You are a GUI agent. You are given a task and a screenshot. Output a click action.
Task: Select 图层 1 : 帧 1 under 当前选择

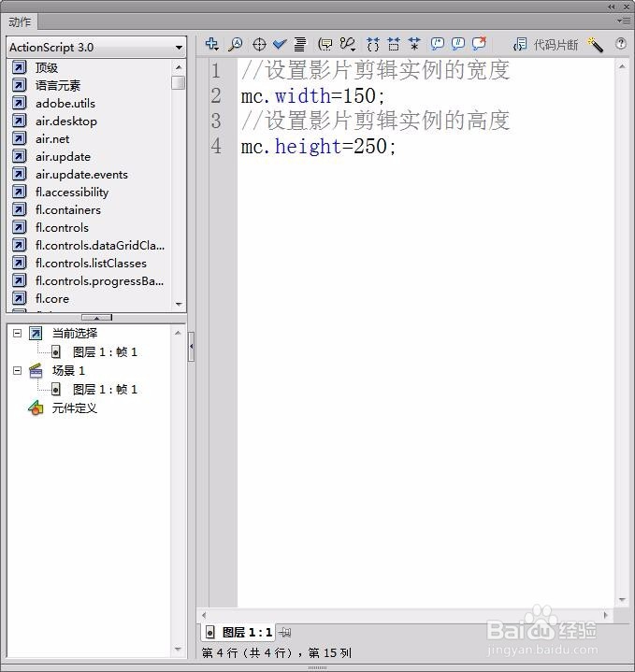coord(105,352)
